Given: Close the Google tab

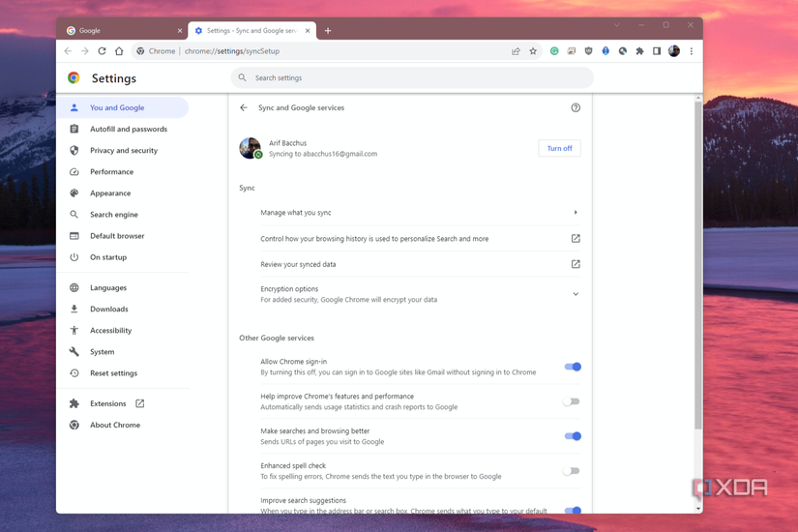Looking at the screenshot, I should pyautogui.click(x=180, y=31).
